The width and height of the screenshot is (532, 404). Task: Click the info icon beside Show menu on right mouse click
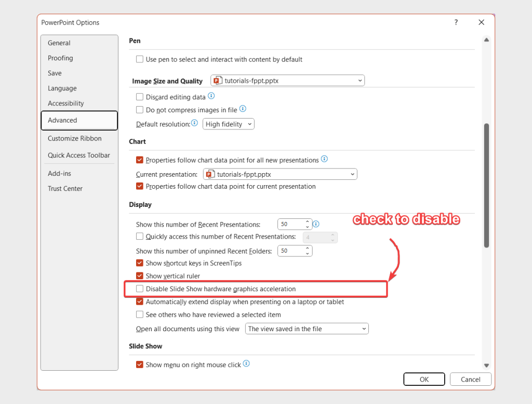pos(247,364)
